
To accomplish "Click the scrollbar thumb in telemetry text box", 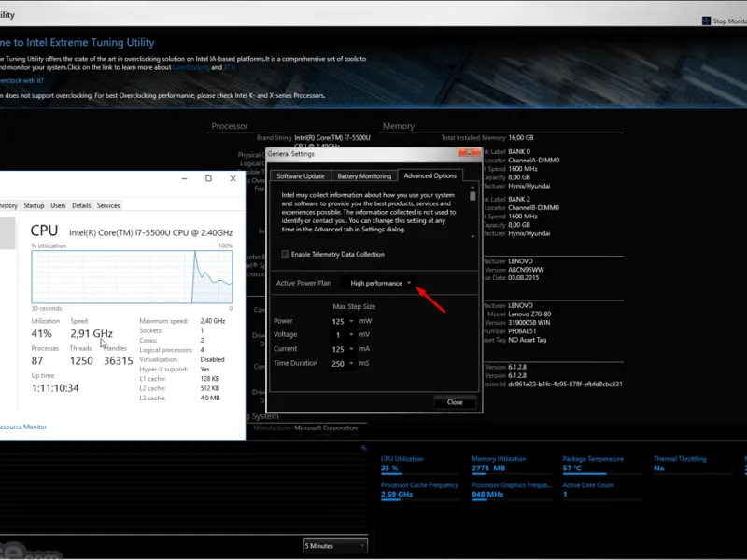I will pos(472,196).
